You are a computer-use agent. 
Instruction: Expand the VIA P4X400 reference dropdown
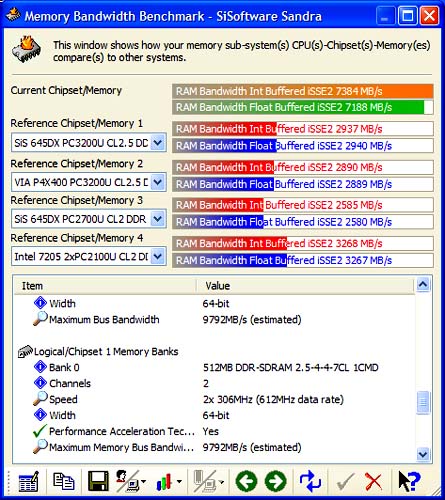click(158, 182)
